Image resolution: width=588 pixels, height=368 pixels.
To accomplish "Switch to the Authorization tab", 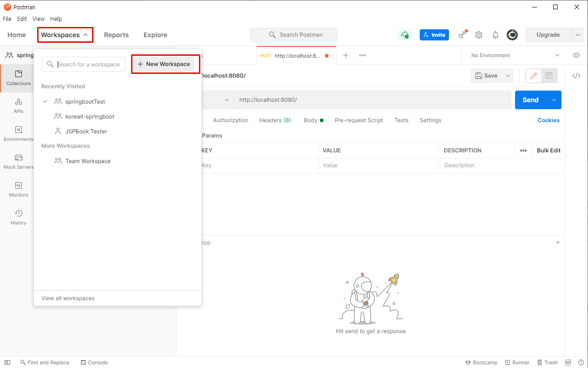I will point(231,120).
